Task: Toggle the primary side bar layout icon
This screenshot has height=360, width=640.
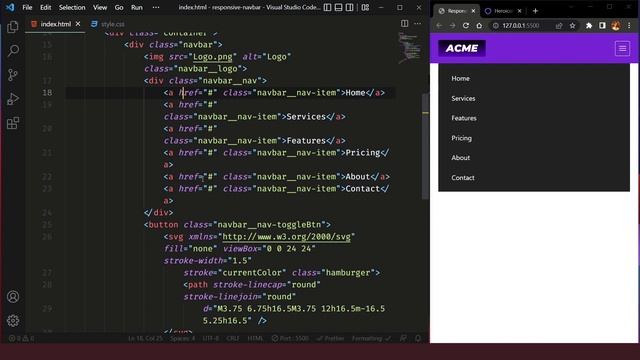Action: pyautogui.click(x=327, y=7)
